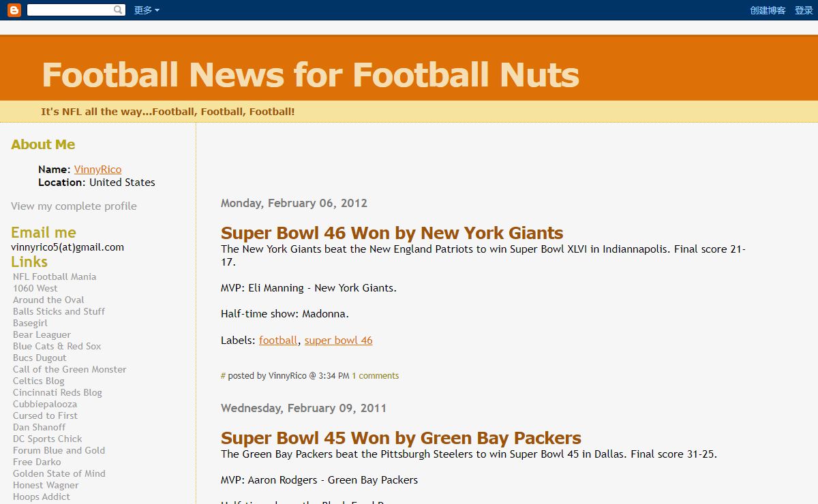Open the Football News for Football Nuts title
This screenshot has width=818, height=504.
[311, 74]
